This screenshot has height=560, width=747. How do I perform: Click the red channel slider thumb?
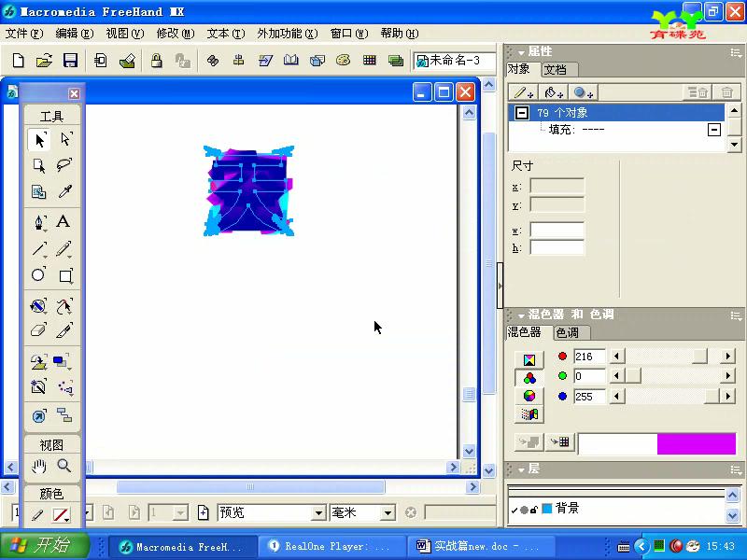click(x=699, y=357)
